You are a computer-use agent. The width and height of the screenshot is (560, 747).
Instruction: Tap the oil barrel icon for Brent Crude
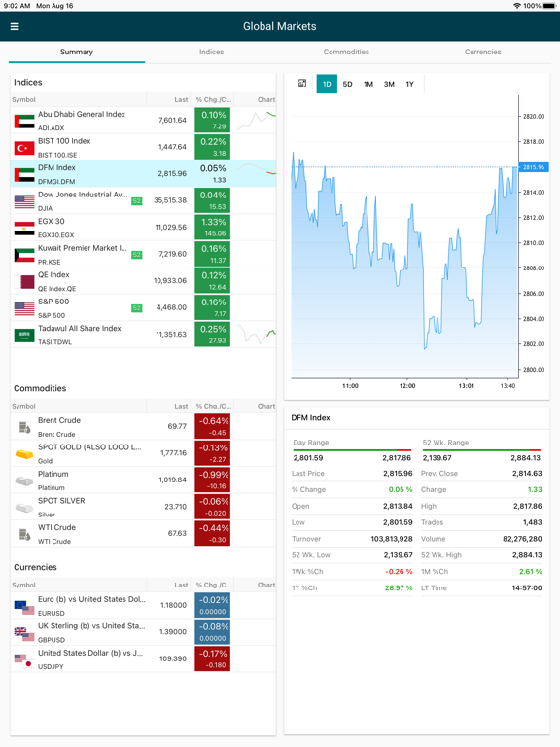(24, 427)
